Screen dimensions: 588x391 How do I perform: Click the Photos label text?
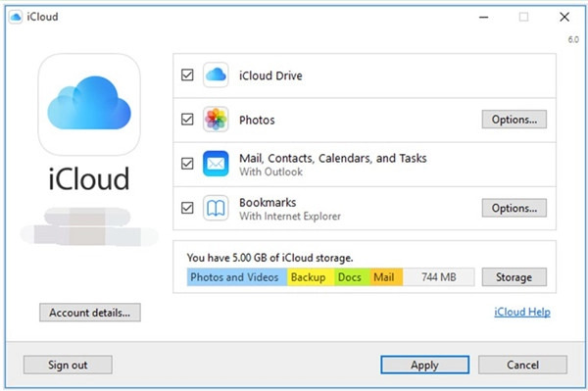click(x=257, y=120)
